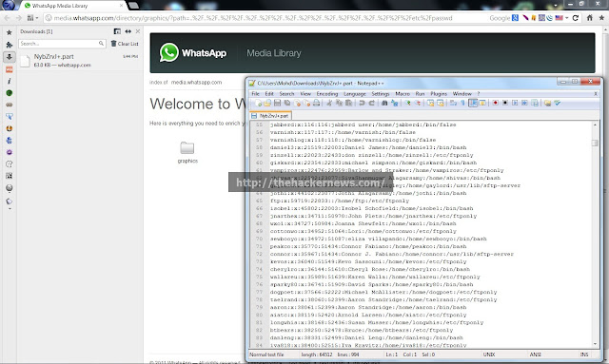Toggle the Word Wrap icon in Notepad++ toolbar
The width and height of the screenshot is (609, 364).
[x=453, y=103]
